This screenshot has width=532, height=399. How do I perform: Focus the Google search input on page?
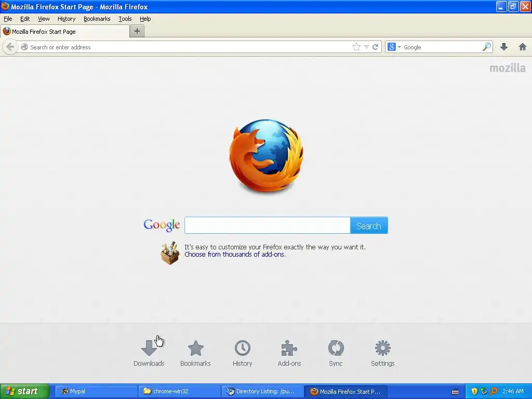point(268,225)
